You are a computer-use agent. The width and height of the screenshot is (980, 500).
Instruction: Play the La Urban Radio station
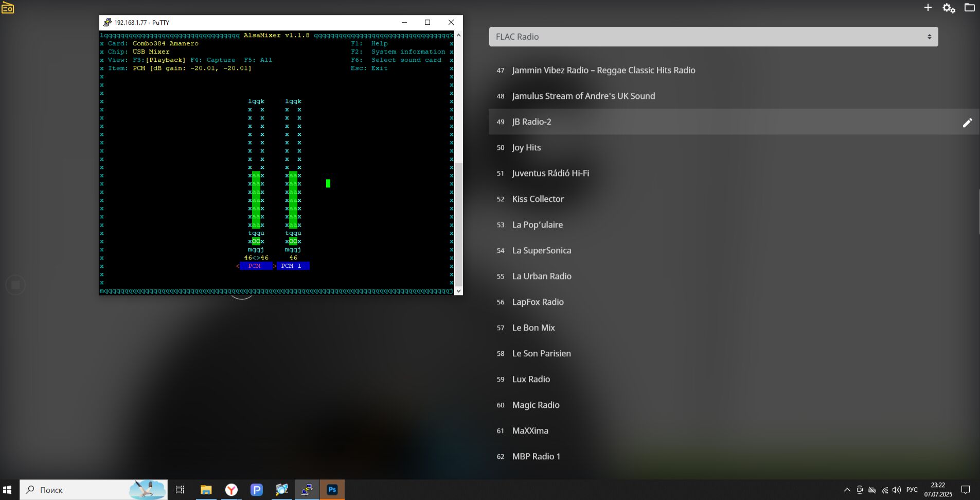pyautogui.click(x=734, y=276)
